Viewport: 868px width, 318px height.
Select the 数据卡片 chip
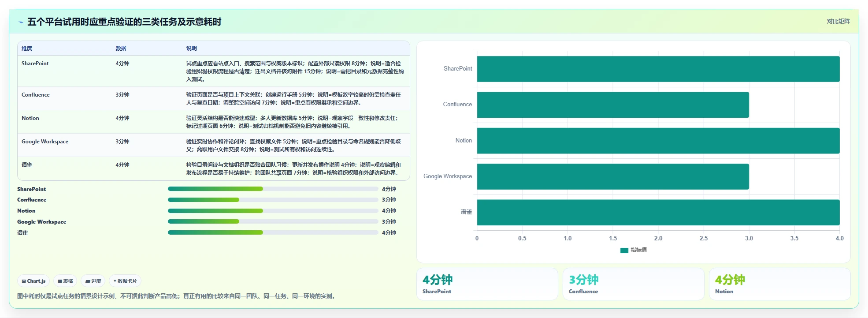[125, 281]
